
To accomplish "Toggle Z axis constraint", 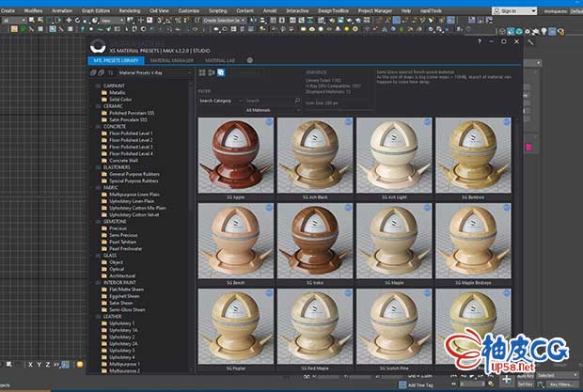I will click(x=48, y=365).
